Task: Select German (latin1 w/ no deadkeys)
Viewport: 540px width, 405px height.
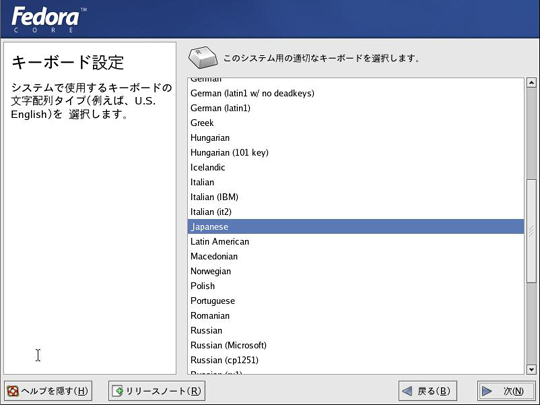Action: pyautogui.click(x=356, y=93)
